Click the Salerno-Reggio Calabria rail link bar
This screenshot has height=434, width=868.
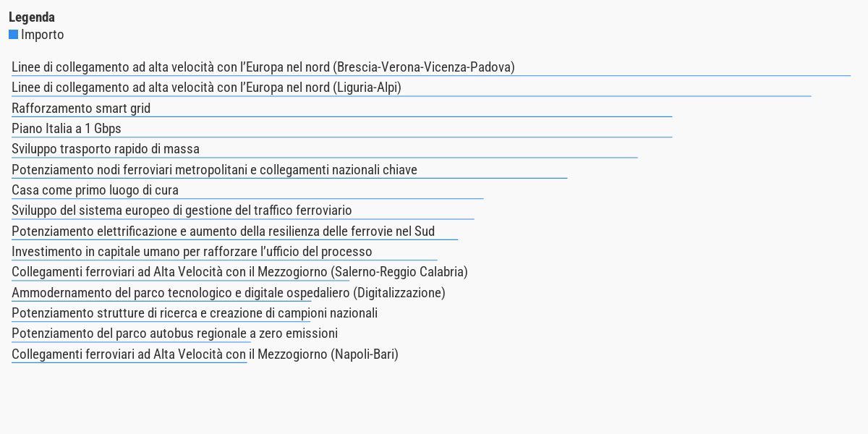(239, 272)
